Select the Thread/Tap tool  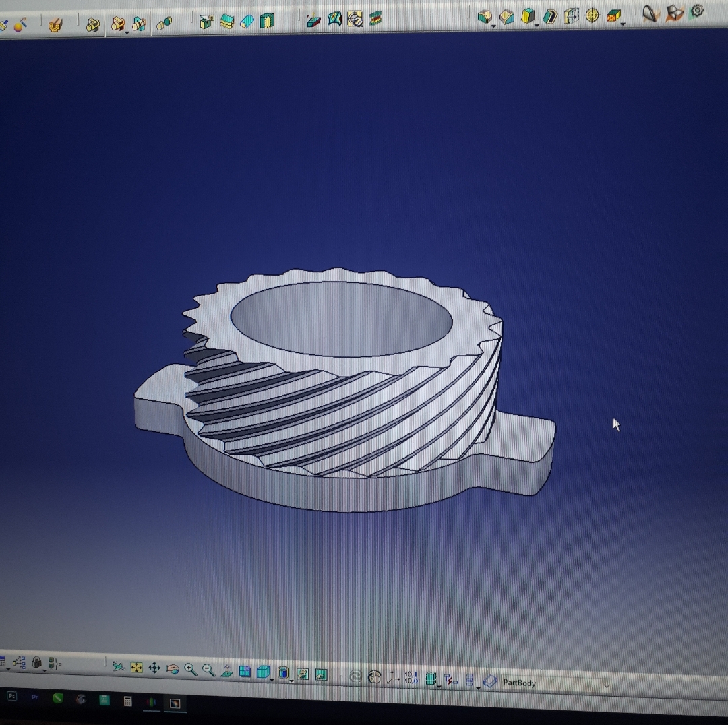click(593, 15)
